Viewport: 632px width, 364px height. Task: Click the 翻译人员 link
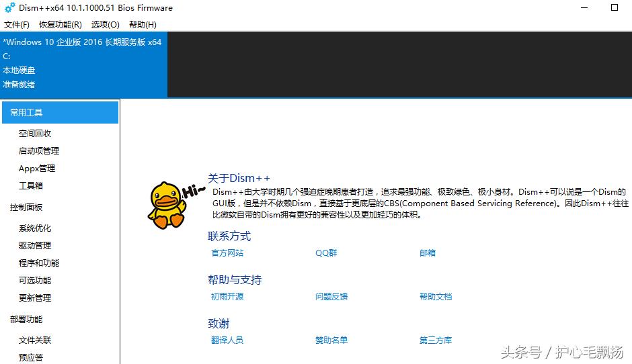(x=227, y=340)
